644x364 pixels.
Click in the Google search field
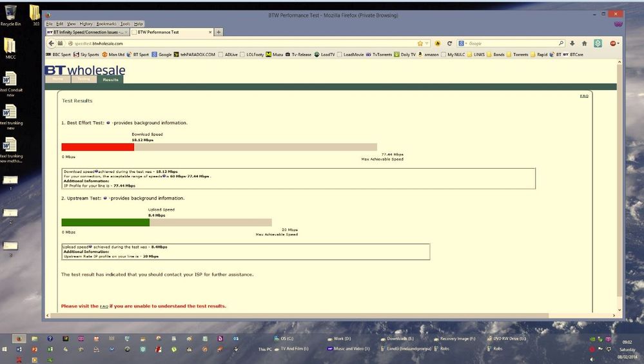[x=512, y=43]
